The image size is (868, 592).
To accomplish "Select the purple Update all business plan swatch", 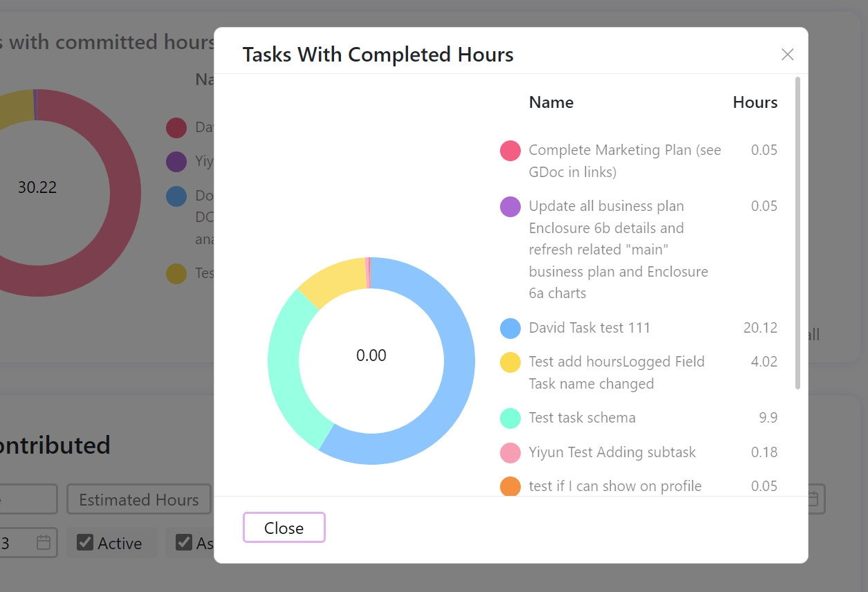I will click(x=510, y=207).
